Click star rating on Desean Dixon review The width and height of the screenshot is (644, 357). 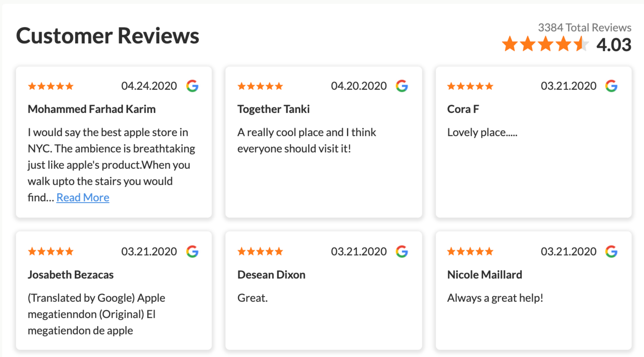[x=260, y=251]
